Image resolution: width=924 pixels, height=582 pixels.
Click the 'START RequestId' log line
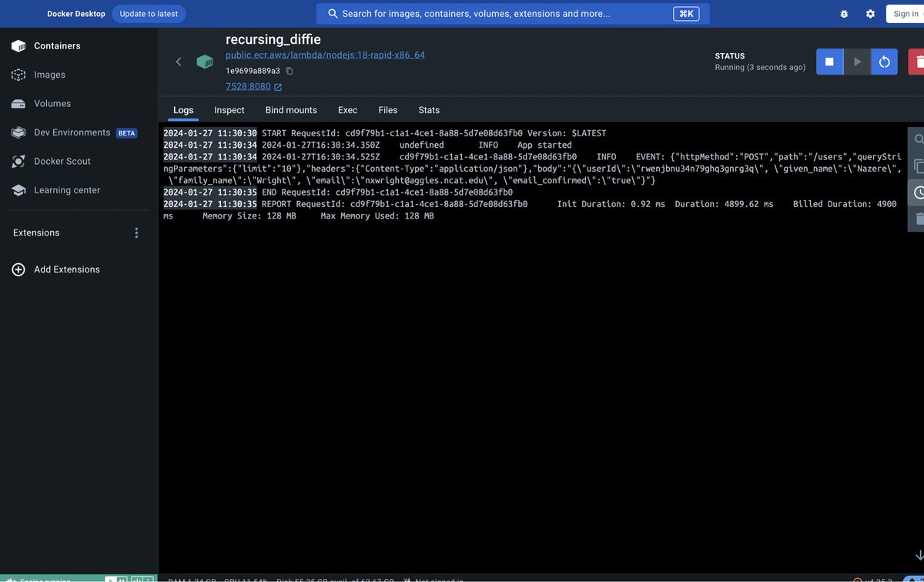(434, 133)
